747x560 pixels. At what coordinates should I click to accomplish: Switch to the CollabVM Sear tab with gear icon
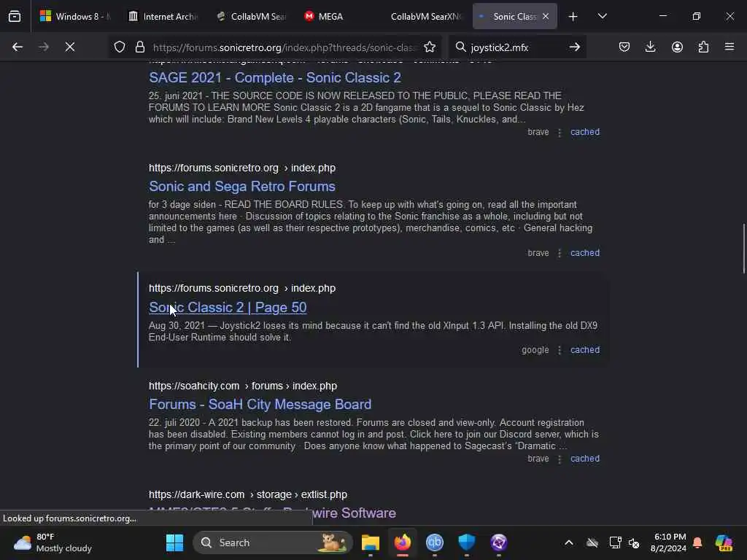pyautogui.click(x=251, y=17)
